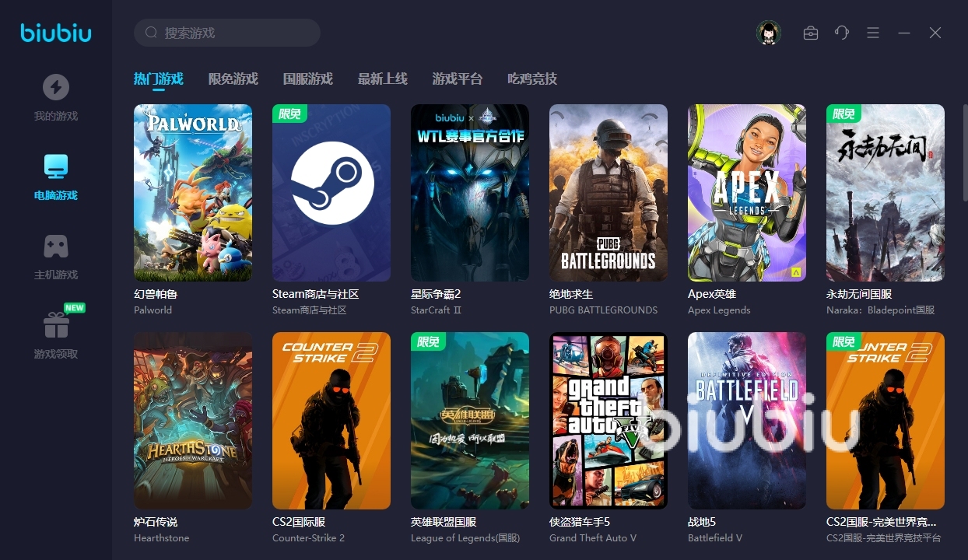
Task: Click the Grand Theft Auto V subtitle
Action: 593,537
